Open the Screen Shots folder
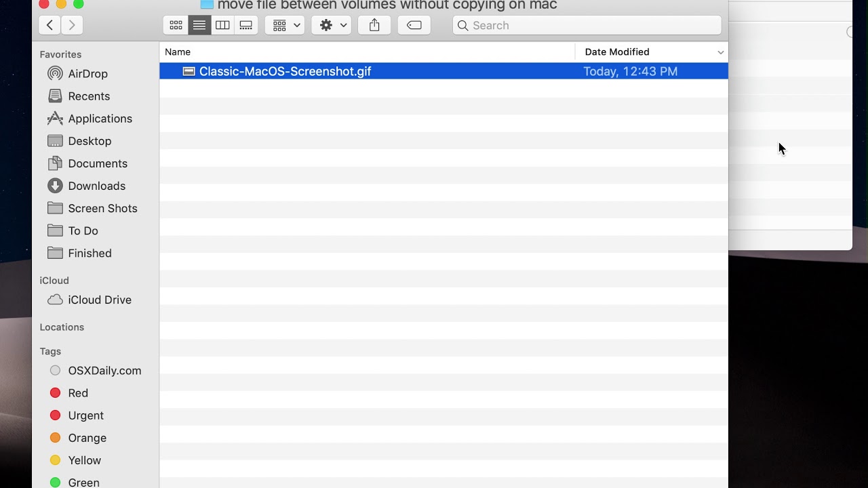This screenshot has height=488, width=868. 102,207
